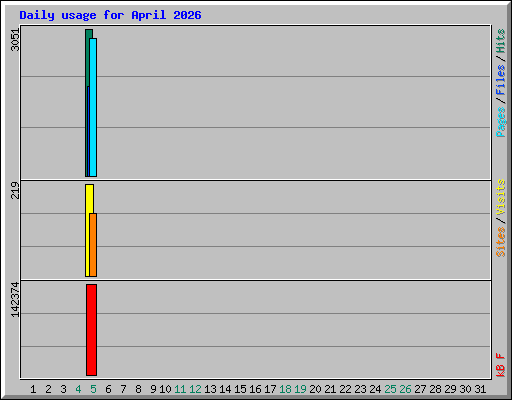Image resolution: width=512 pixels, height=400 pixels.
Task: Click day label 27 on the x-axis
Action: click(x=420, y=389)
